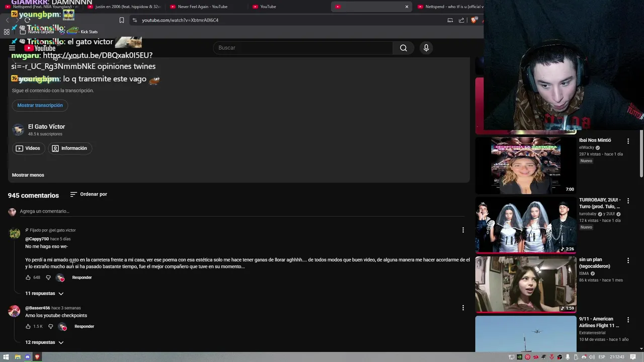Switch to Nettspend - who tf is u tab
644x362 pixels.
(x=449, y=7)
